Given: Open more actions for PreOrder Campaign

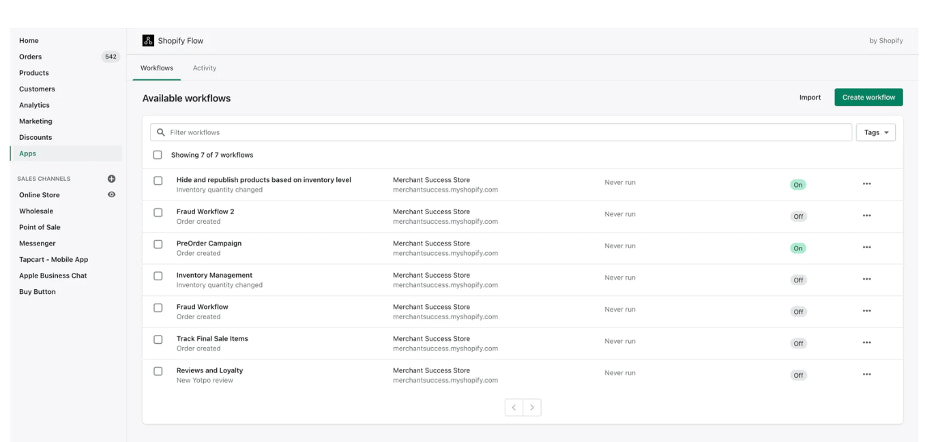Looking at the screenshot, I should 867,247.
